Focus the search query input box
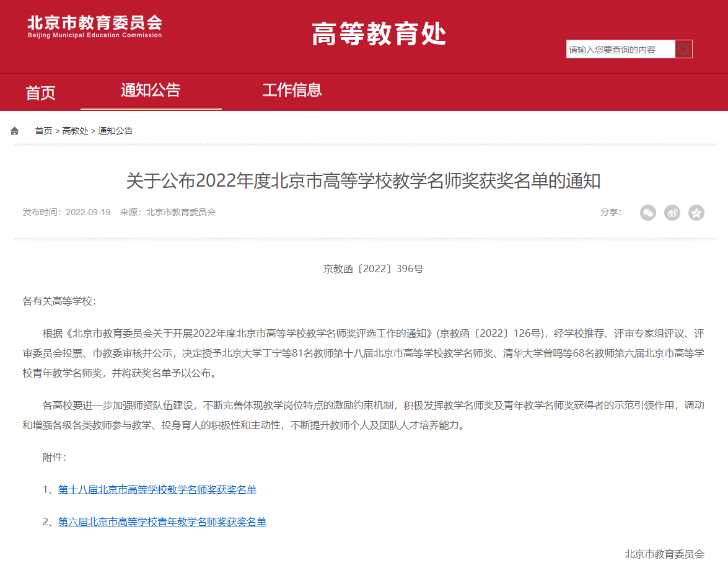Viewport: 728px width, 568px height. 620,50
